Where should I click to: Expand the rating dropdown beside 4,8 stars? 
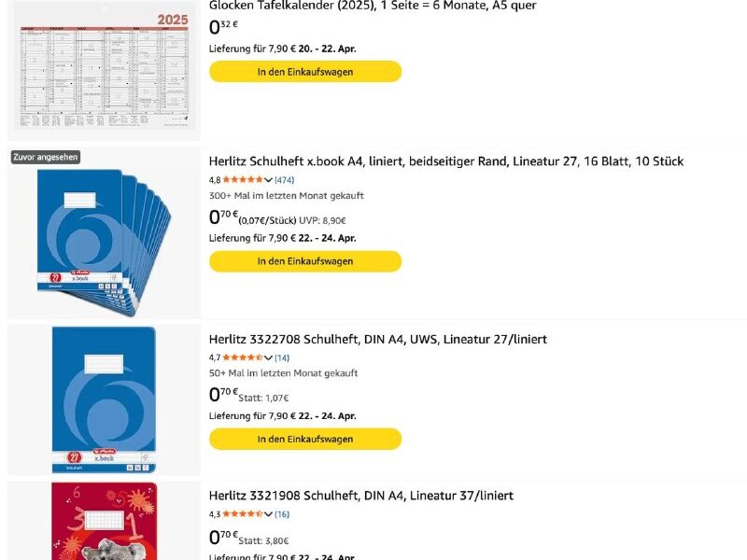coord(269,180)
